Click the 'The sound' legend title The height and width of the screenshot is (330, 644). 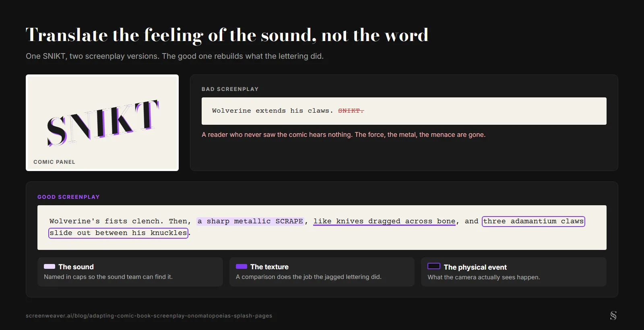(76, 267)
